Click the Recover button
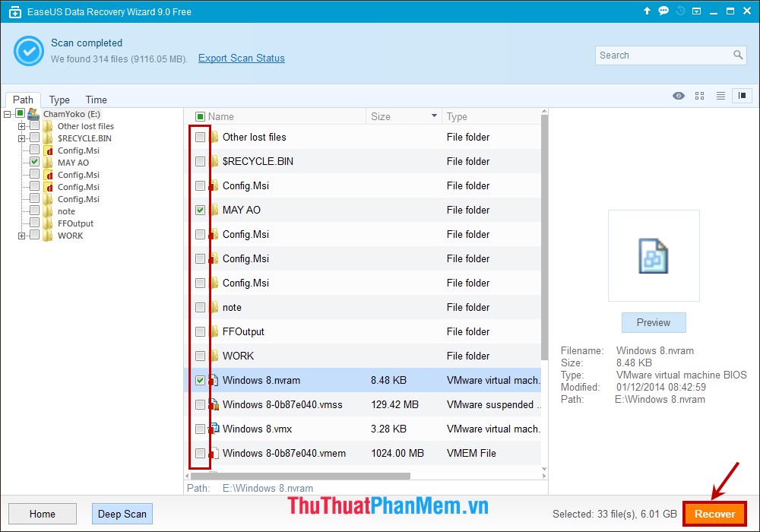This screenshot has width=760, height=532. (x=714, y=514)
